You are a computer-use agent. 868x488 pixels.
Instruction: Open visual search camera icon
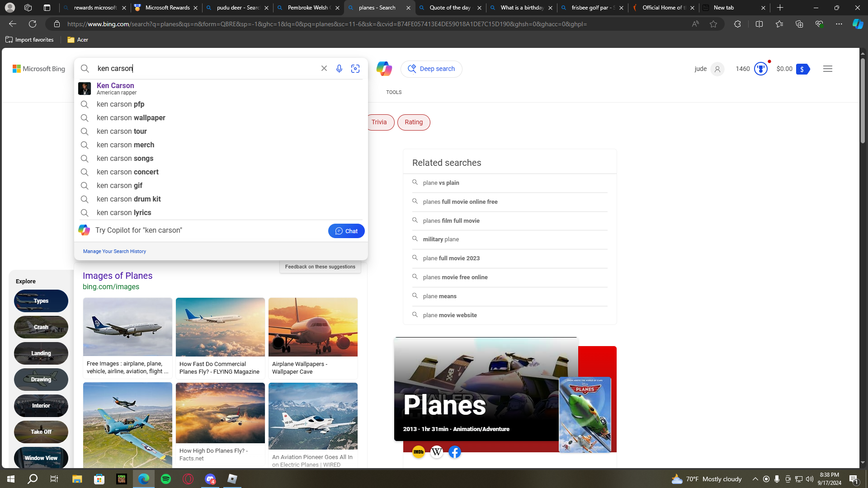coord(355,69)
